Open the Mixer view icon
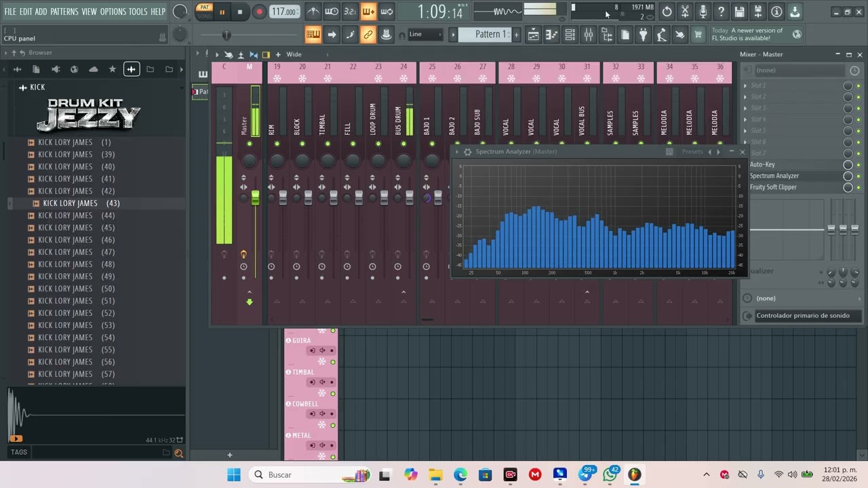Image resolution: width=868 pixels, height=488 pixels. click(589, 35)
